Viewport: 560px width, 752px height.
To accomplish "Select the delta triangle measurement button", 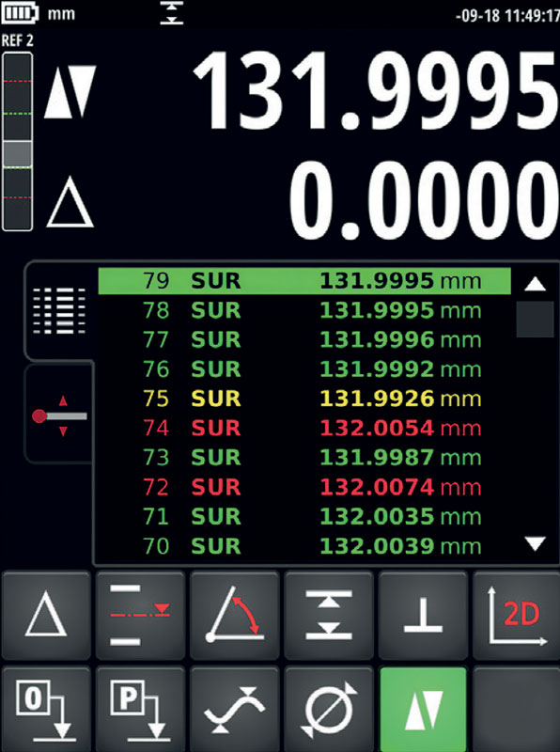I will tap(46, 615).
